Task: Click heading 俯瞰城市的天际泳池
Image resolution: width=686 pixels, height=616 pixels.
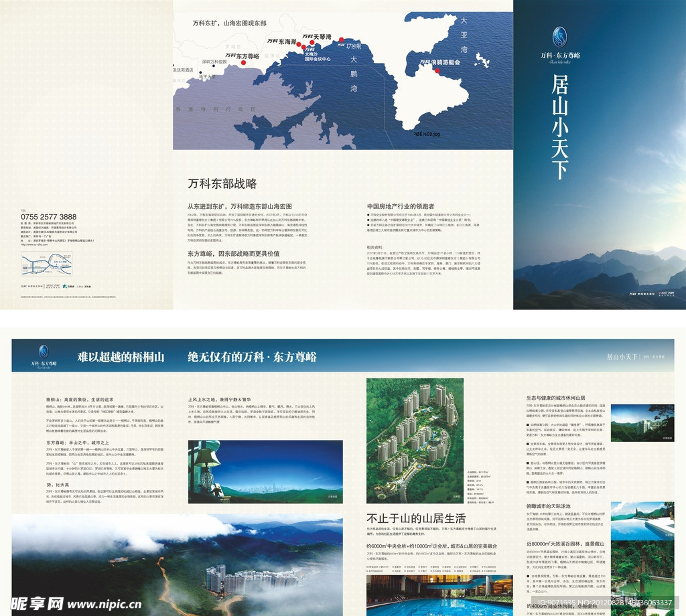Action: 548,506
